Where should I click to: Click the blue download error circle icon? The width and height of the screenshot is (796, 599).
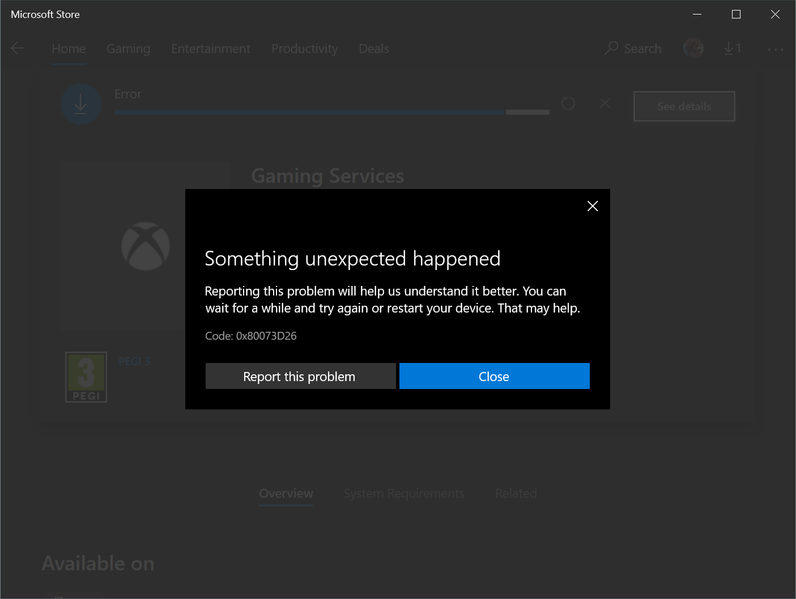pyautogui.click(x=81, y=104)
